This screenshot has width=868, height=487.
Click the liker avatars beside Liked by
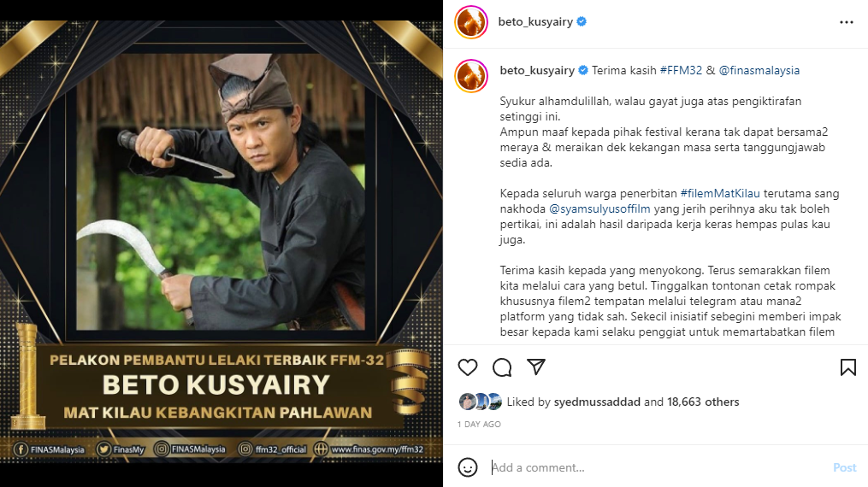point(480,402)
